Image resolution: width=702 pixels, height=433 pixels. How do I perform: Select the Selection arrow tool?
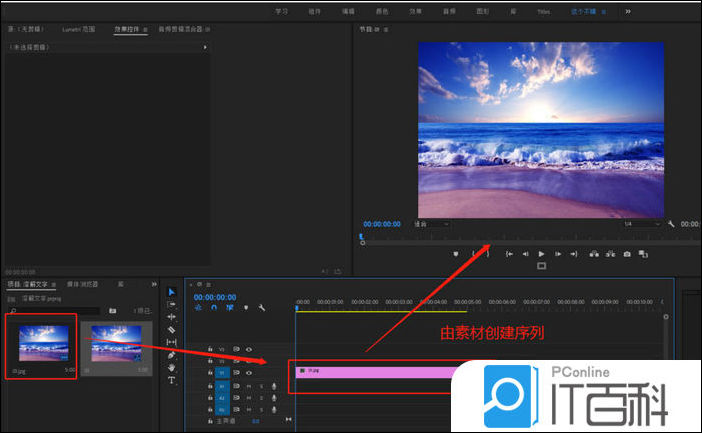(x=171, y=292)
